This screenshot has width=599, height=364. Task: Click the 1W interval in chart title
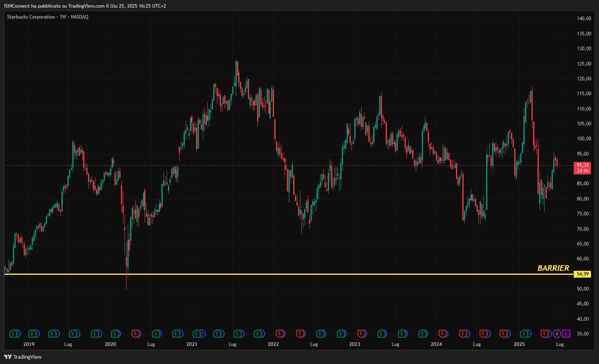tap(63, 17)
